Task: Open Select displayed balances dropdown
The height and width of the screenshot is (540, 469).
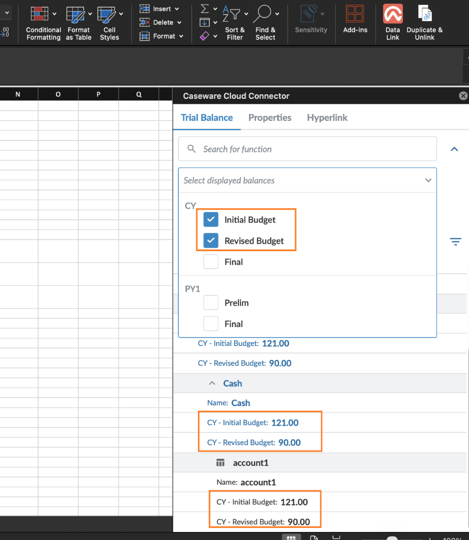Action: [308, 180]
